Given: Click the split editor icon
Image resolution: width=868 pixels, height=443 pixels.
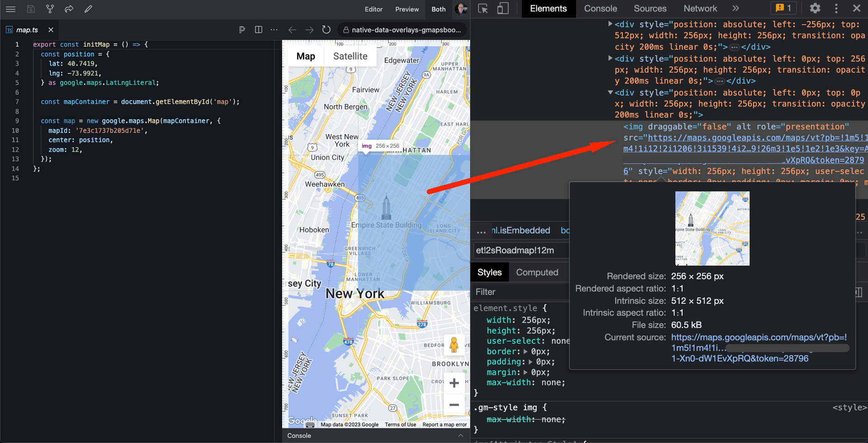Looking at the screenshot, I should point(259,30).
